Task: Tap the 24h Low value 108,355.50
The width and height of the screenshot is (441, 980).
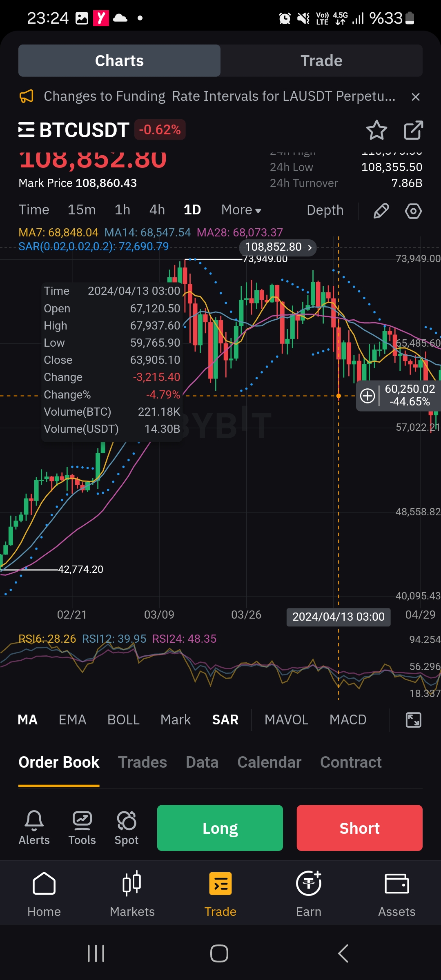Action: click(x=392, y=167)
